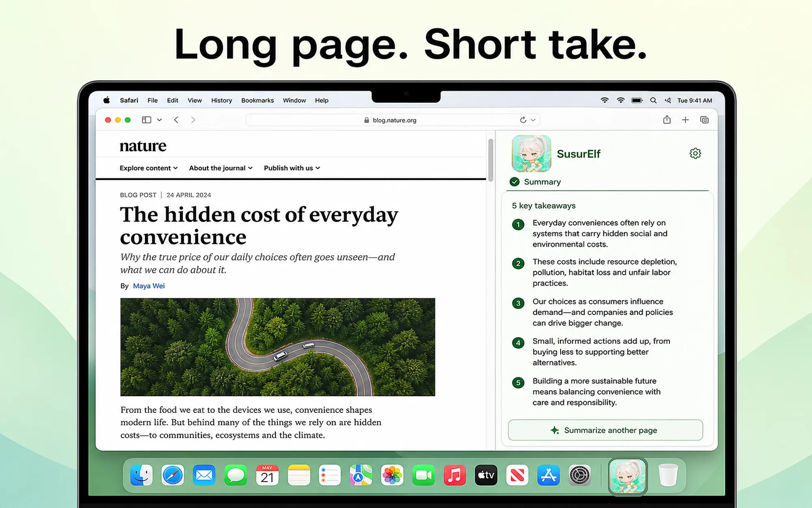
Task: Open App Store in the Dock
Action: click(x=549, y=475)
